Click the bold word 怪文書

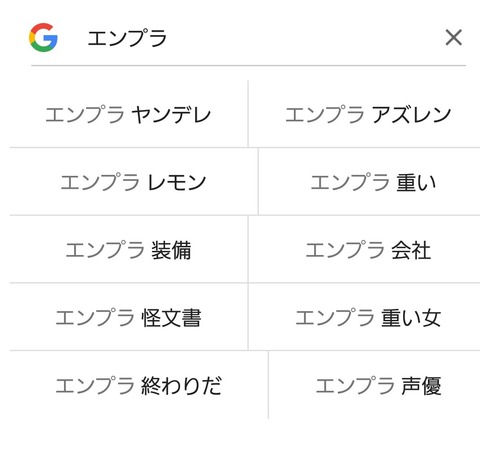tap(171, 318)
